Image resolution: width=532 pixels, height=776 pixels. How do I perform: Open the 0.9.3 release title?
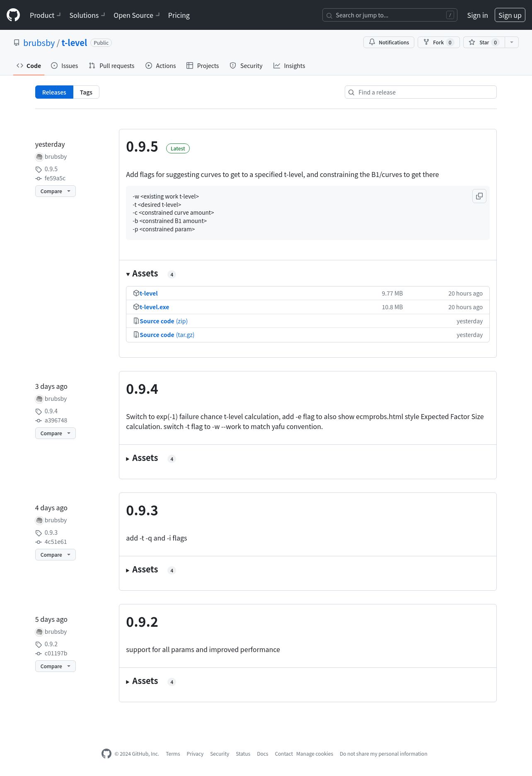[142, 510]
